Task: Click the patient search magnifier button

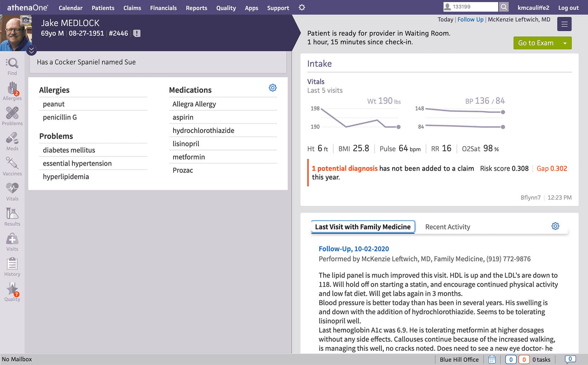Action: (x=504, y=7)
